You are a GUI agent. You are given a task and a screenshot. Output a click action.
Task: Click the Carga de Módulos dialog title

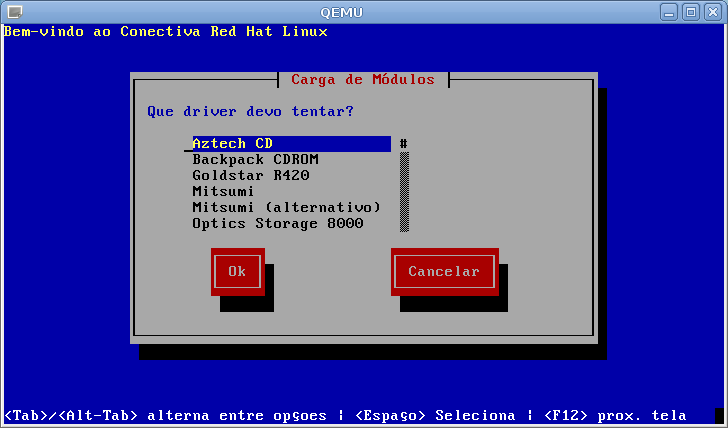tap(363, 80)
